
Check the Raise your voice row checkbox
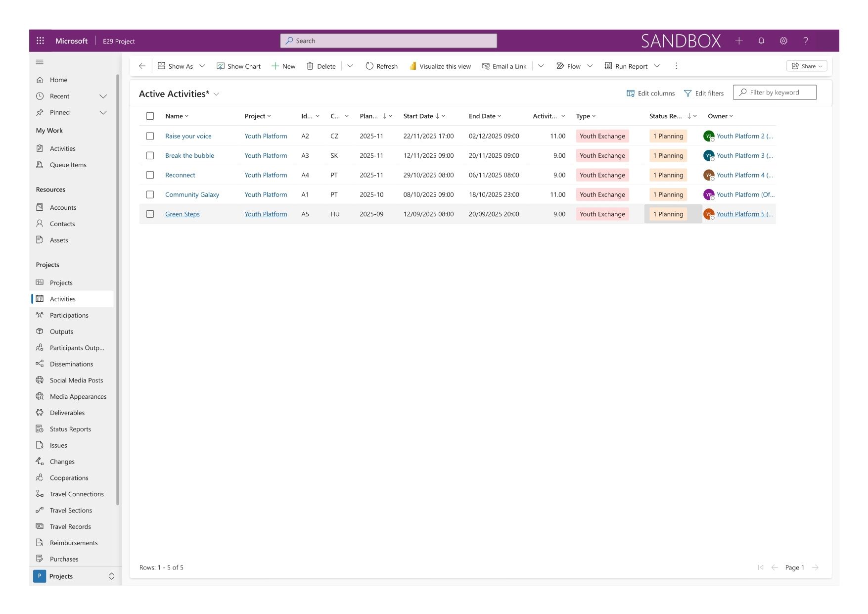150,136
